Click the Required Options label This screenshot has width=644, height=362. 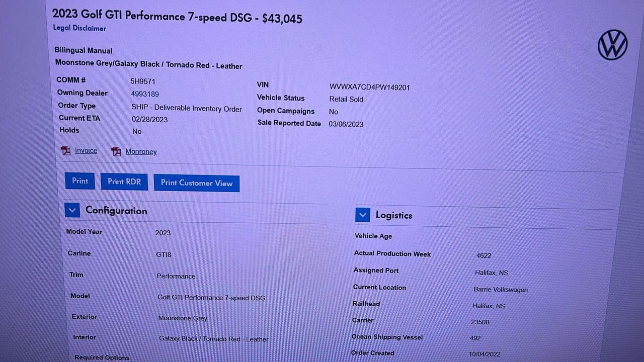(102, 357)
